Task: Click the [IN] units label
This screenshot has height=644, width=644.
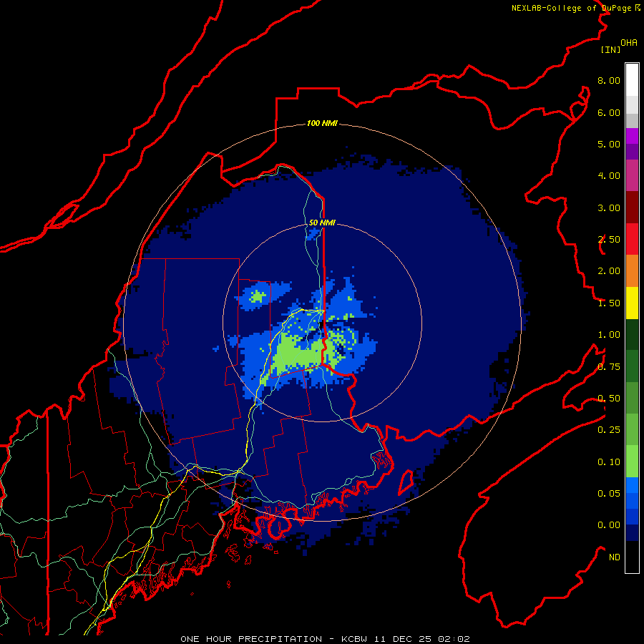Action: [x=610, y=49]
